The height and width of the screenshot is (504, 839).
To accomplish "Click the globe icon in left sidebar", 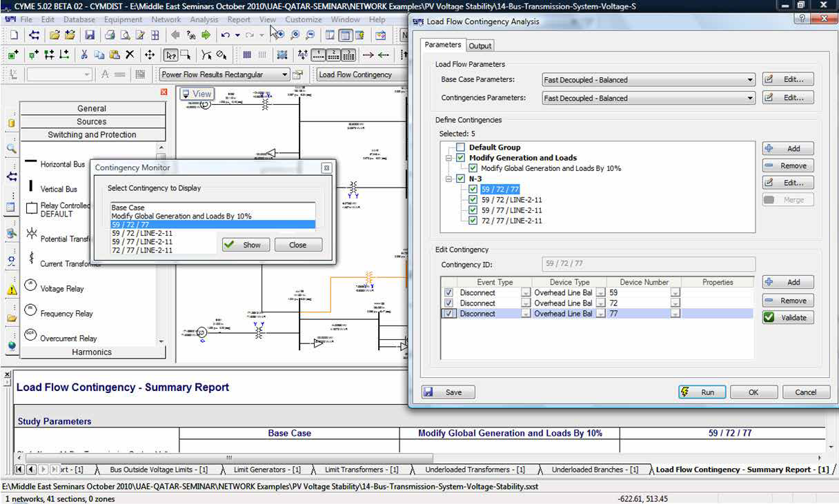I will click(x=11, y=345).
